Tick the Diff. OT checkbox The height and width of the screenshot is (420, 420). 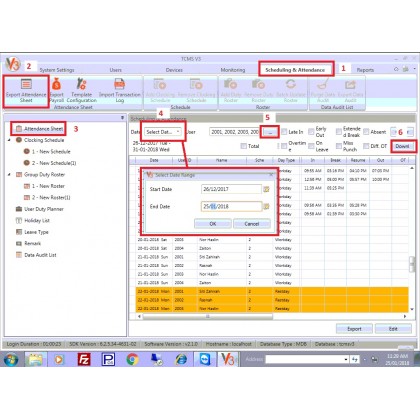(366, 146)
